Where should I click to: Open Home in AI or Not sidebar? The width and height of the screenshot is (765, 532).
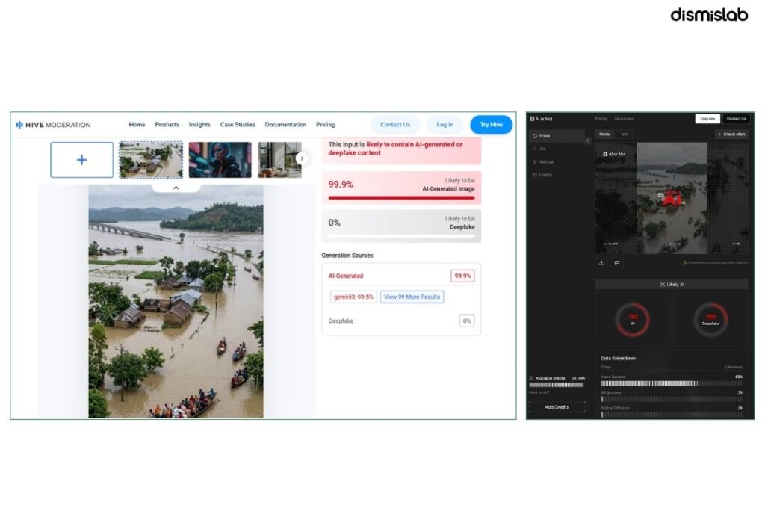coord(557,136)
